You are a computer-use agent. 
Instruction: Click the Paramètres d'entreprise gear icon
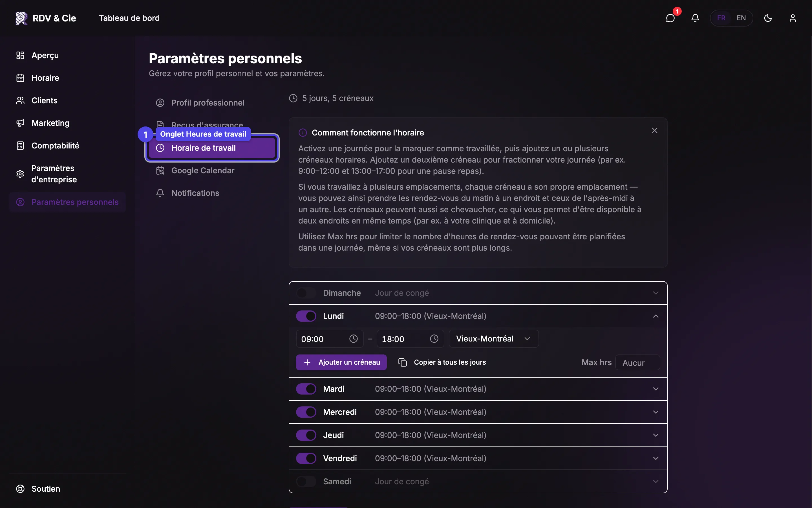click(20, 174)
